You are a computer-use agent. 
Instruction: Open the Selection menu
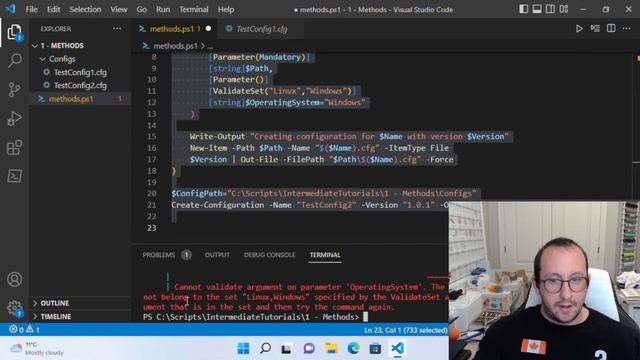85,9
